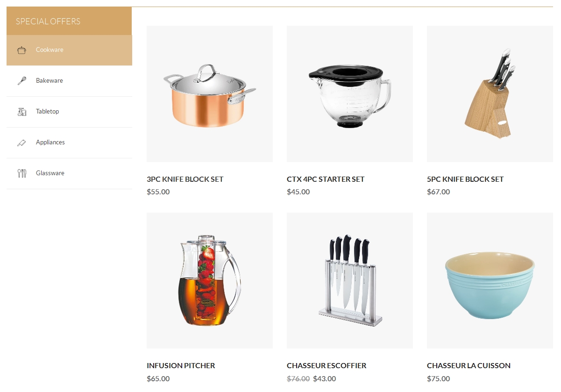Click the copper stockpot product image
Screen dimensions: 561x392
pyautogui.click(x=210, y=94)
